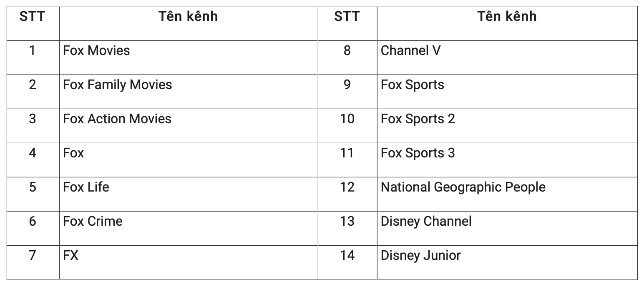Click the right STT column header
Screen dimensions: 644x284
tap(347, 17)
